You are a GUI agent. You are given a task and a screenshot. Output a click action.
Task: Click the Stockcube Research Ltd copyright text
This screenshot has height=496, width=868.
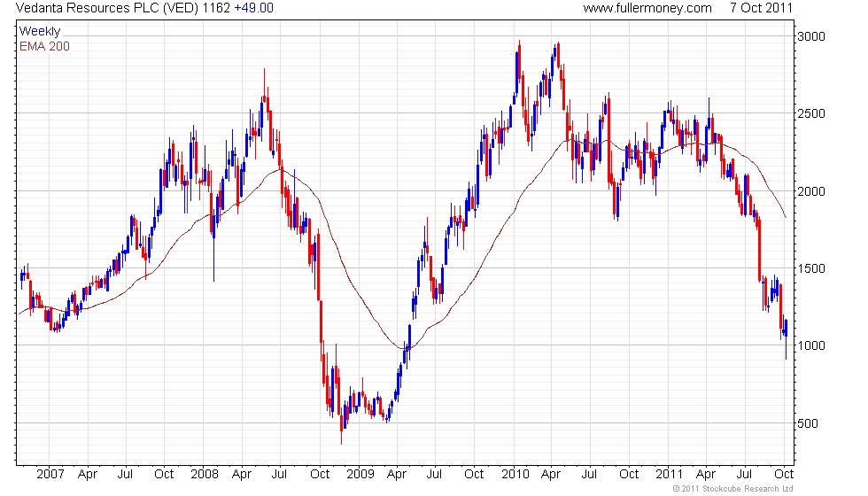coord(733,489)
